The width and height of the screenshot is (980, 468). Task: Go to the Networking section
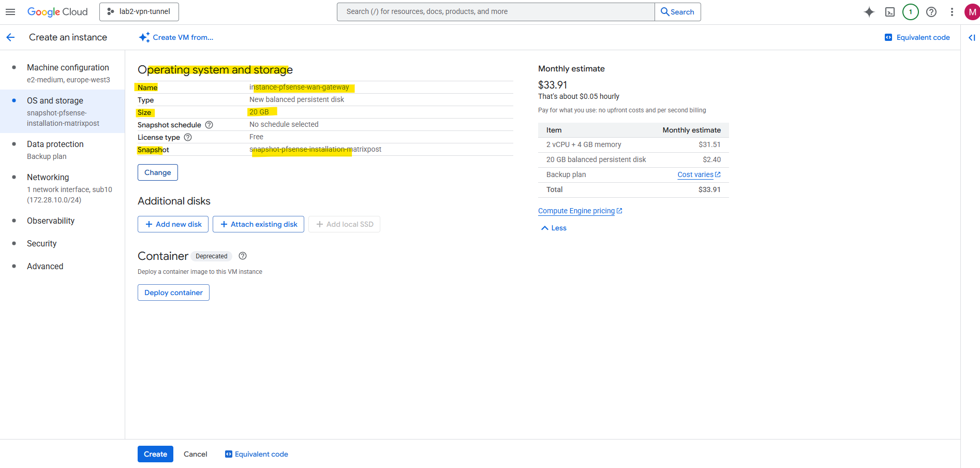(48, 177)
